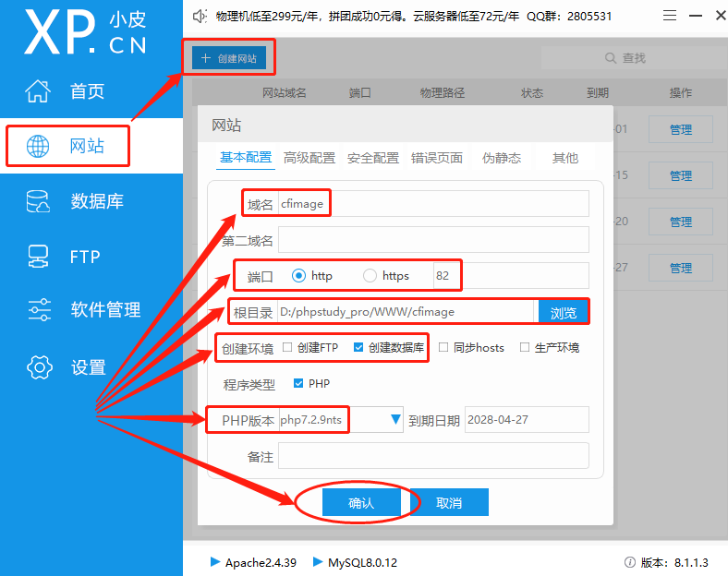Switch to 其他 tab
Viewport: 728px width, 576px height.
tap(565, 158)
